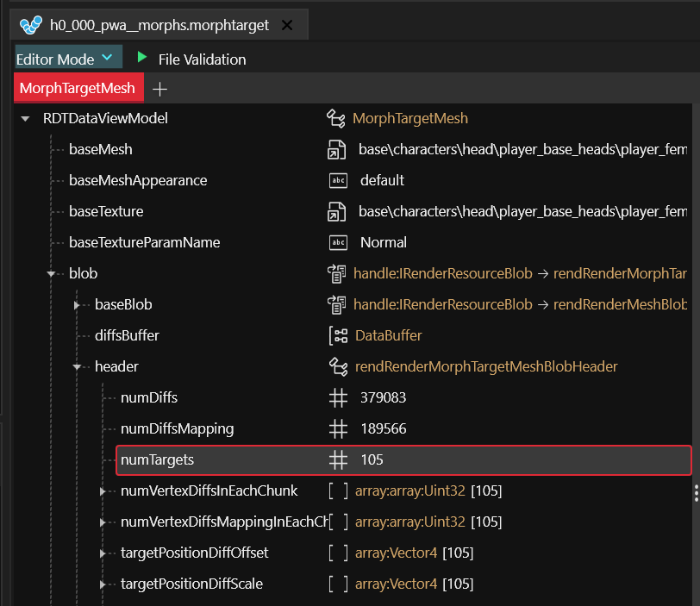Click the abc string icon for baseMeshAppearance
700x606 pixels.
(339, 181)
